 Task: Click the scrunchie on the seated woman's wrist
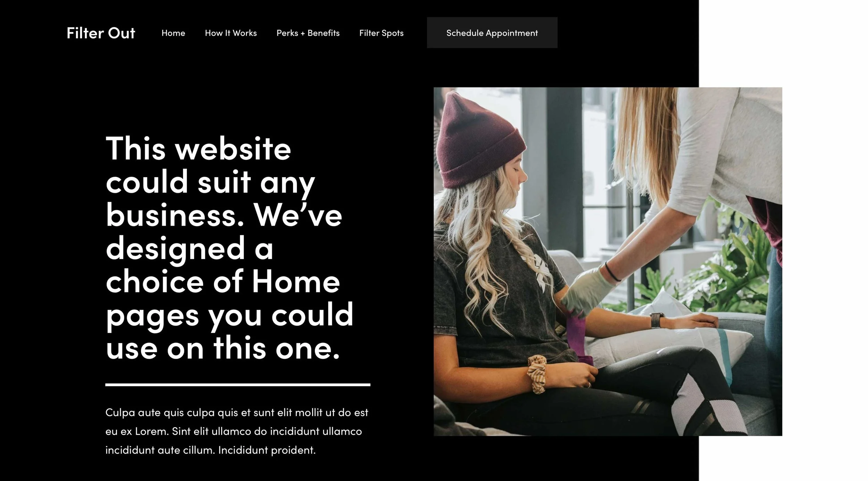click(537, 374)
